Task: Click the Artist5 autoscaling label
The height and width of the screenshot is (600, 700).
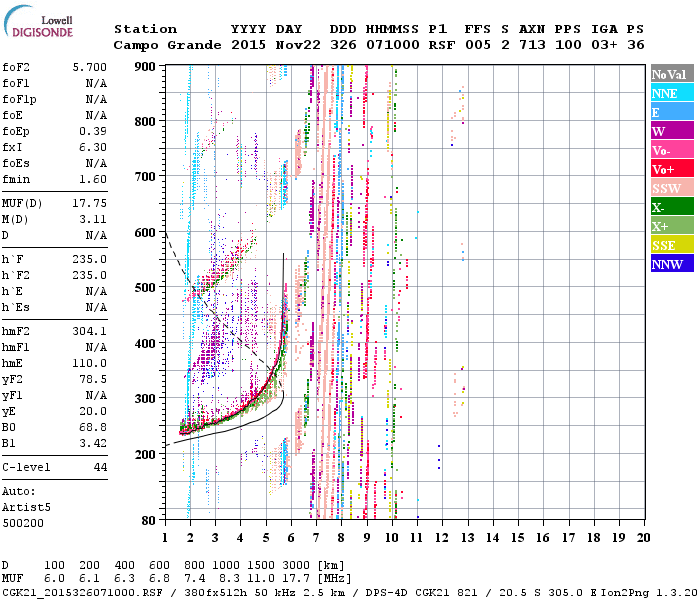Action: pyautogui.click(x=26, y=508)
